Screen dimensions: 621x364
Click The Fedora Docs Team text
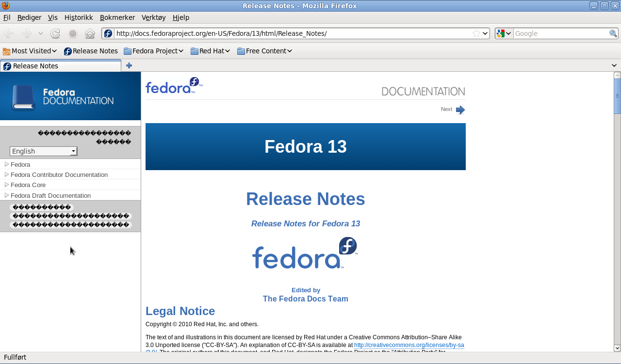(306, 299)
